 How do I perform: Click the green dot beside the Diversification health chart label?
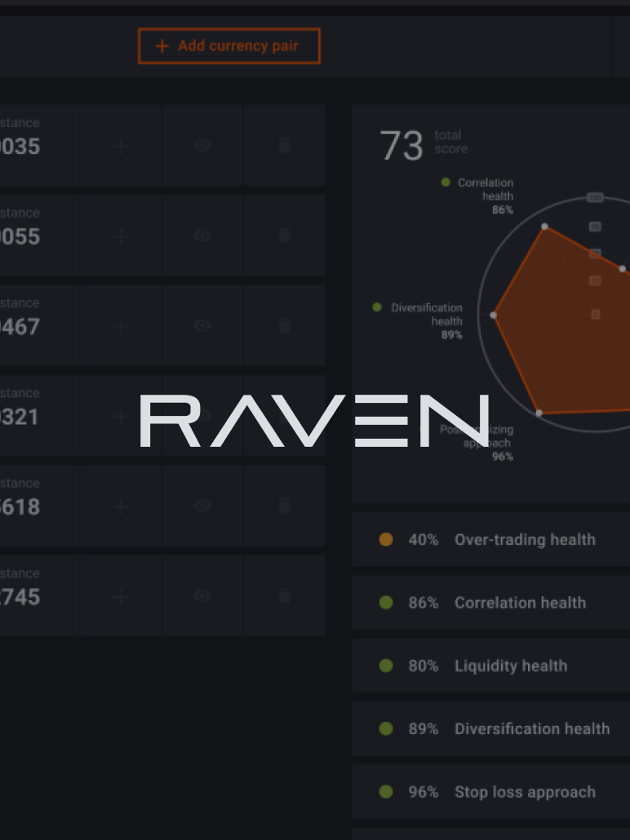(x=377, y=307)
